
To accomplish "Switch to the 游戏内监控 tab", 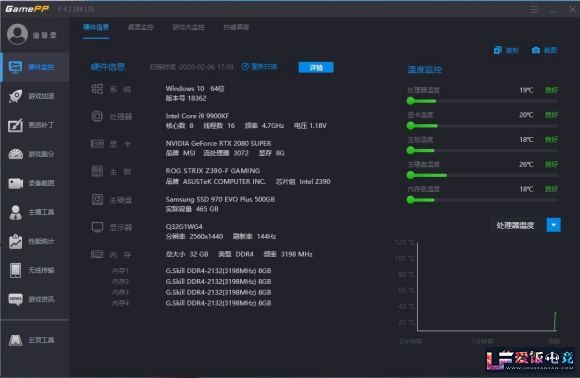I will pyautogui.click(x=188, y=27).
